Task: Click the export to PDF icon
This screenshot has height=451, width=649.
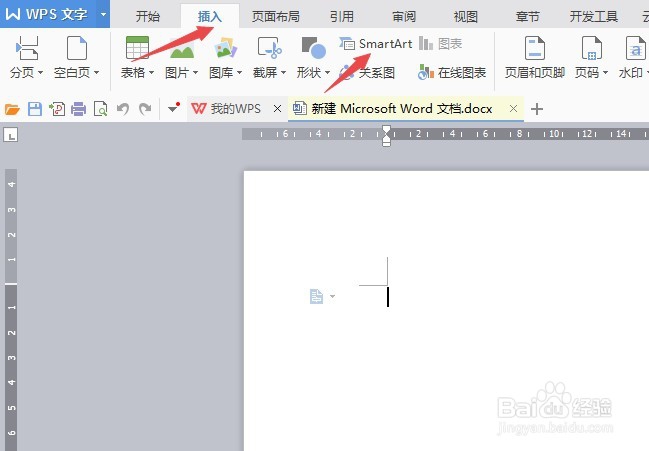Action: [x=57, y=109]
